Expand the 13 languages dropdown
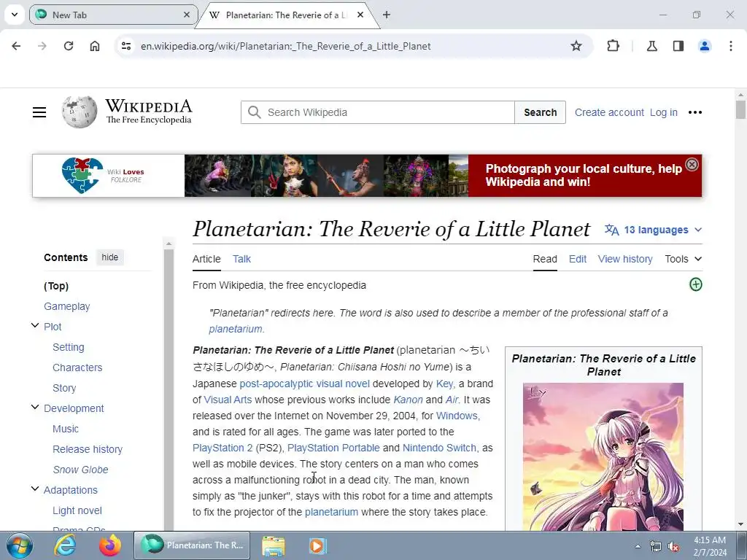This screenshot has height=560, width=747. [x=653, y=230]
